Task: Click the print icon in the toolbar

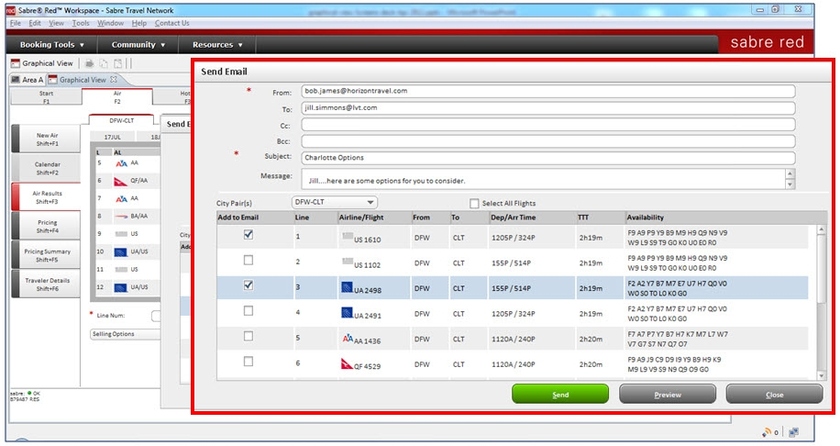Action: (x=87, y=63)
